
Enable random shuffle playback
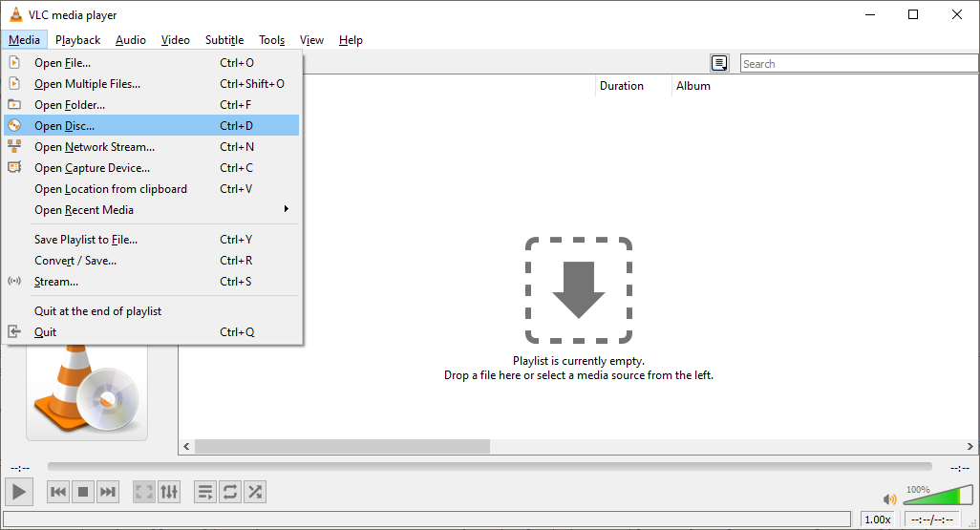coord(255,492)
